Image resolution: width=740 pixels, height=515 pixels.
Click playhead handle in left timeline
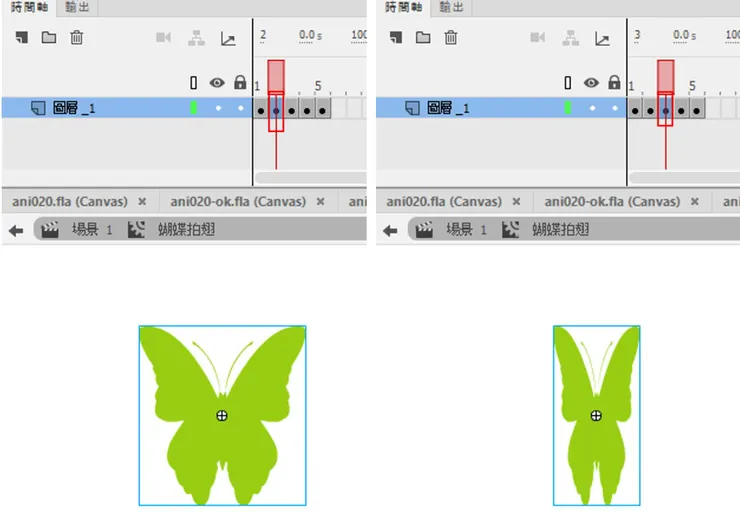[276, 76]
